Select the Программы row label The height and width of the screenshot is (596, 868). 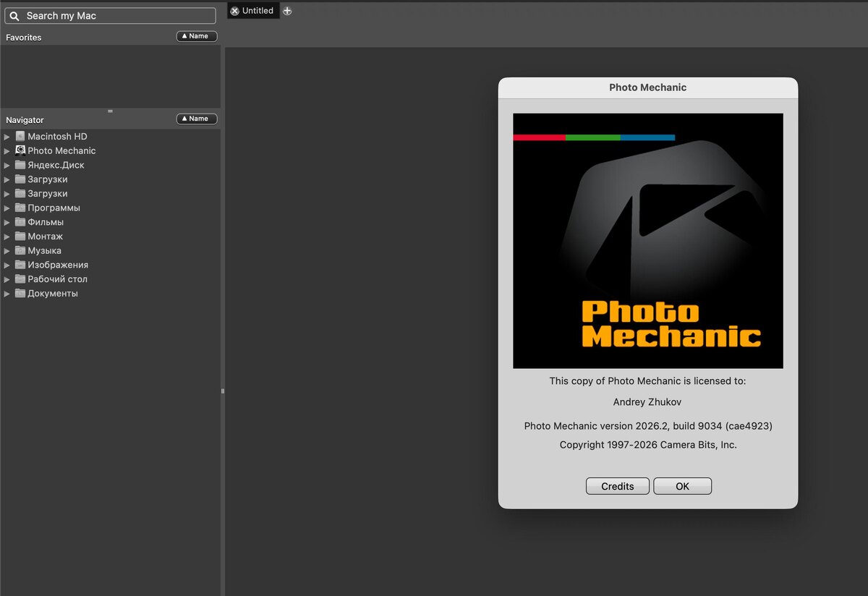coord(54,208)
